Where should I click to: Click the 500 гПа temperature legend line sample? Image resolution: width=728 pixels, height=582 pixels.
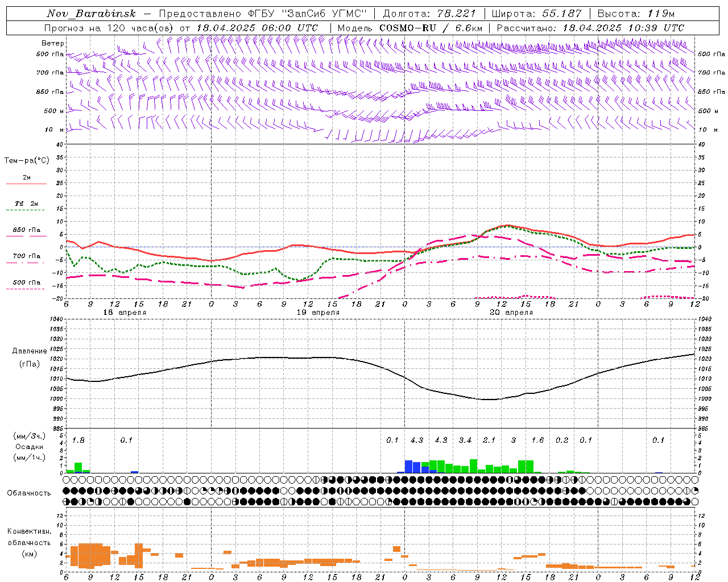pyautogui.click(x=25, y=289)
